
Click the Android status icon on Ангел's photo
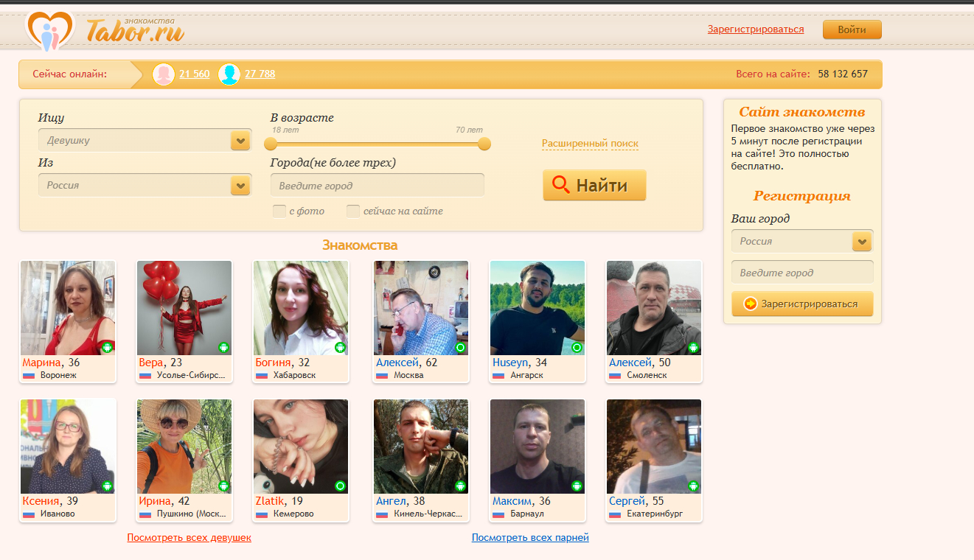[461, 486]
